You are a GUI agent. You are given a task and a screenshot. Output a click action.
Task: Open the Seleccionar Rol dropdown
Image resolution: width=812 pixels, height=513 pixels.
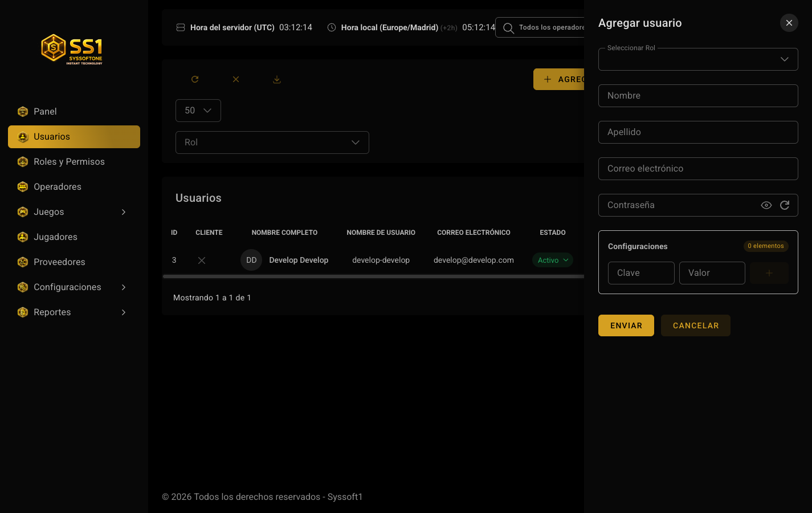(698, 59)
